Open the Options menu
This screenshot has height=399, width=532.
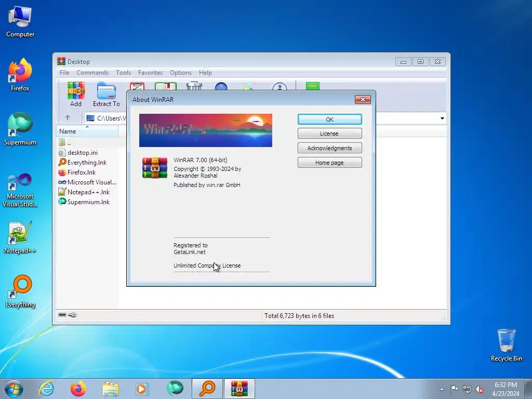(181, 73)
